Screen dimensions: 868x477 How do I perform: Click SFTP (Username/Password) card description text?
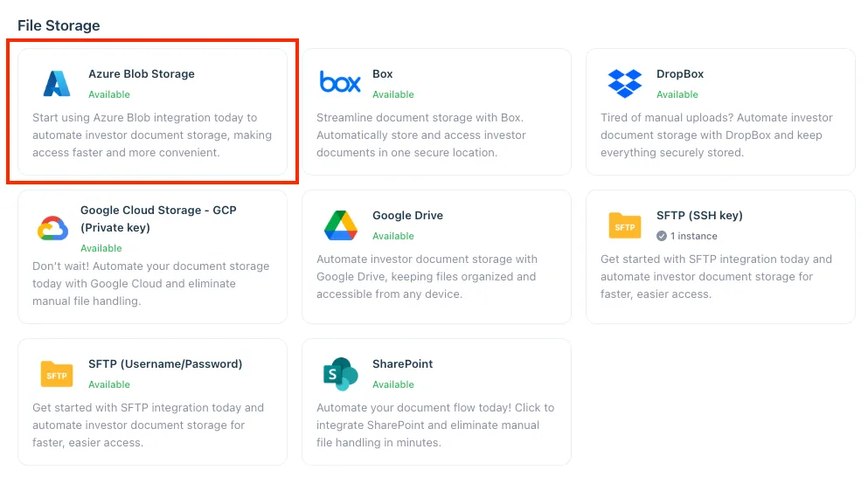[x=148, y=425]
